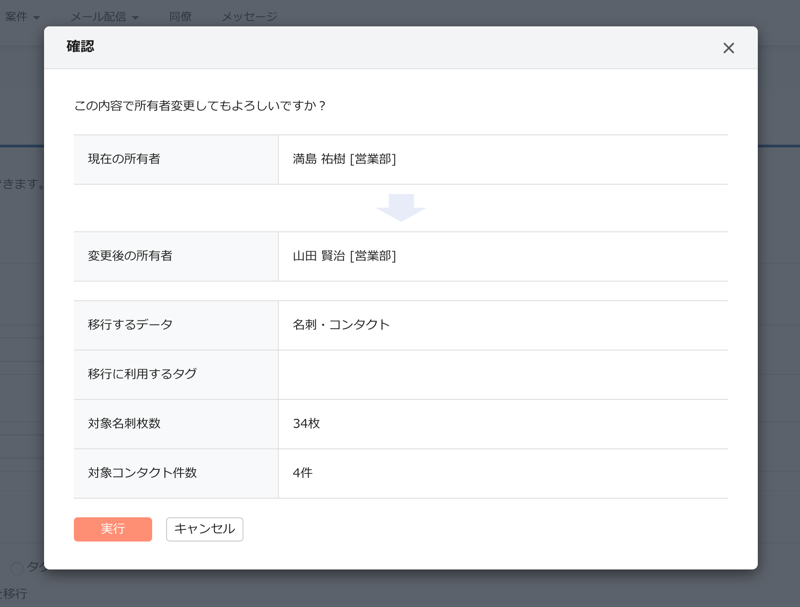Select the radio button behind the dialog

(17, 568)
